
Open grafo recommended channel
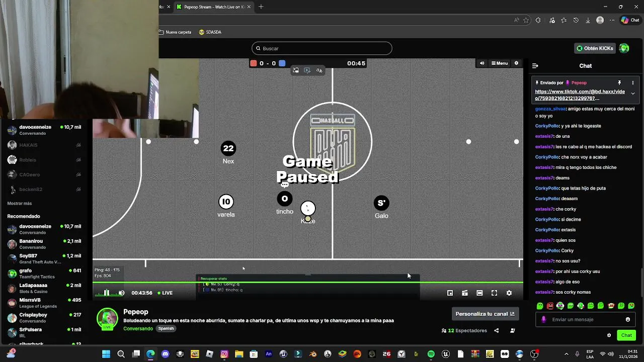pos(44,274)
